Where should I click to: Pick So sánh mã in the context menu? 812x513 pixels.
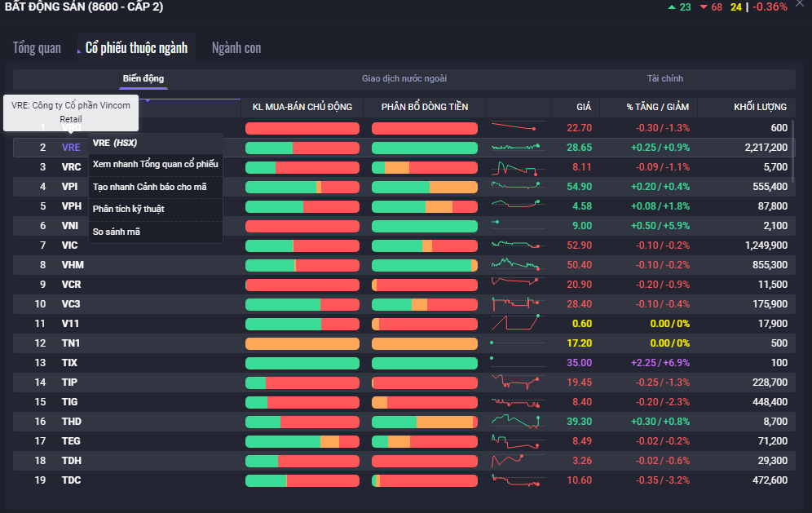(x=116, y=232)
